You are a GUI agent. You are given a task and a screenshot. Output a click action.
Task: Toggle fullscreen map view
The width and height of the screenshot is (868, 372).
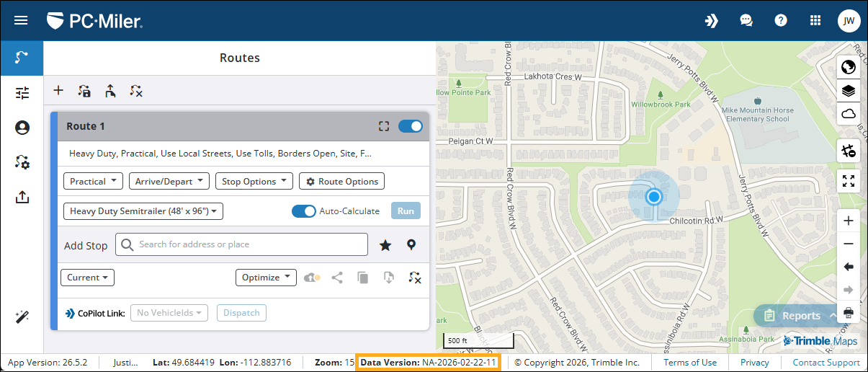tap(848, 181)
